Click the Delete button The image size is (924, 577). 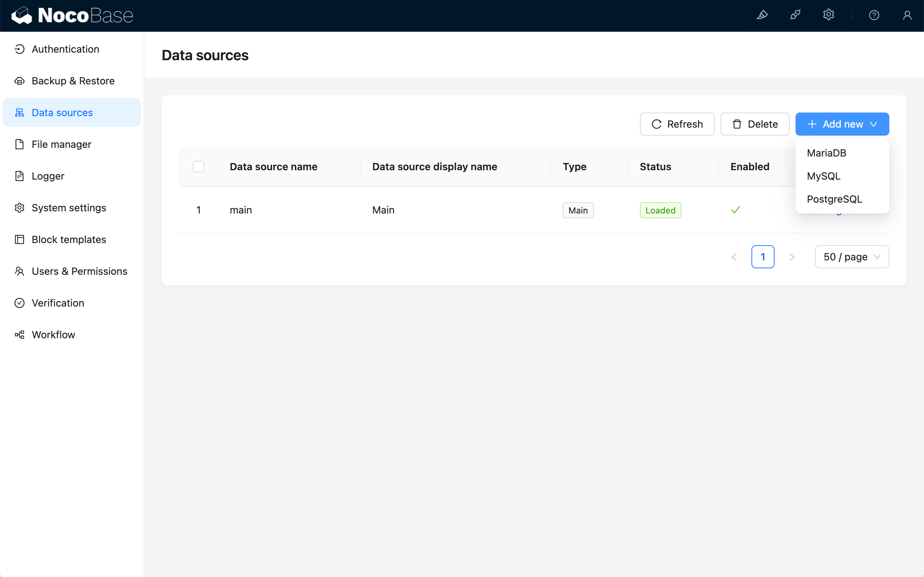tap(754, 124)
